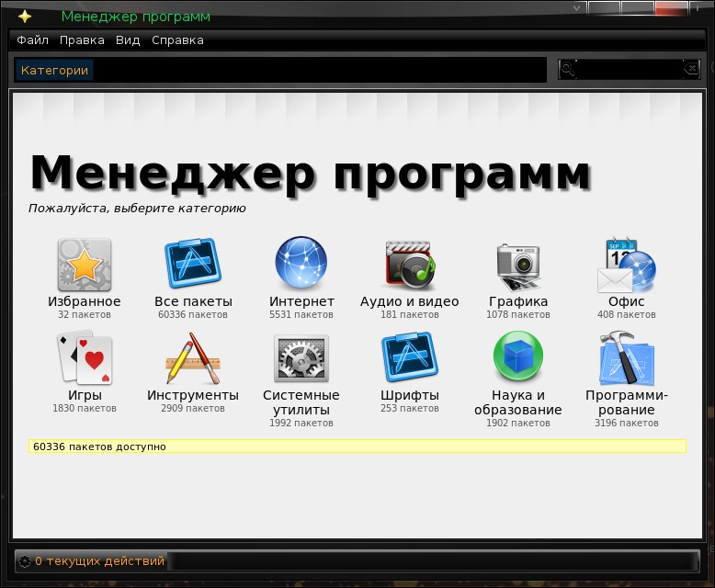Viewport: 715px width, 588px height.
Task: Click the title bar down-arrow shade button
Action: (x=577, y=7)
